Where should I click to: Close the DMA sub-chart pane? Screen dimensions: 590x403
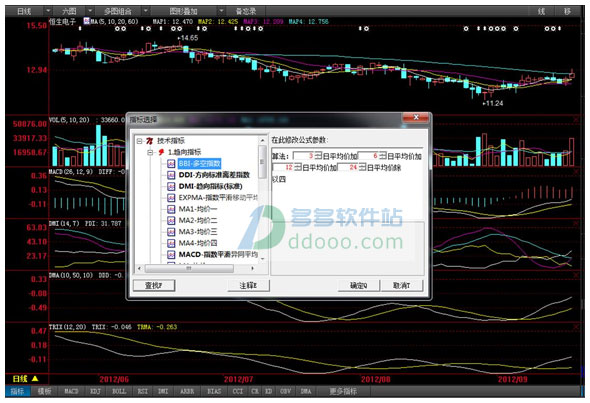point(576,275)
